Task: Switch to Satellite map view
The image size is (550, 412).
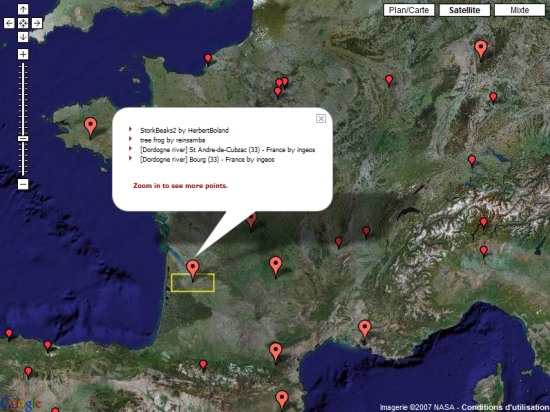Action: point(465,10)
